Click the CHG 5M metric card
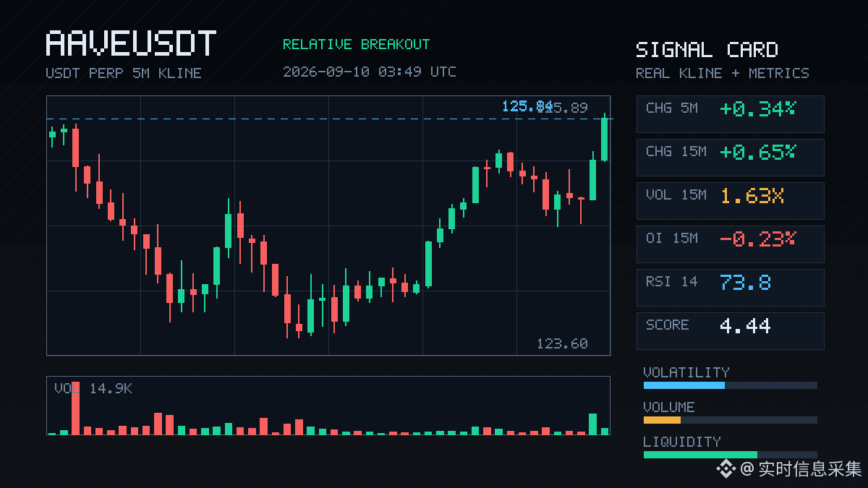This screenshot has width=868, height=488. click(x=730, y=114)
